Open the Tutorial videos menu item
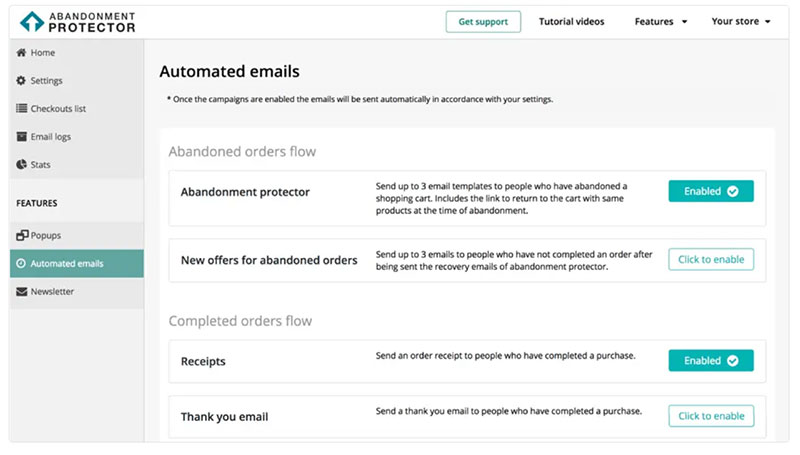The height and width of the screenshot is (455, 800). tap(571, 21)
